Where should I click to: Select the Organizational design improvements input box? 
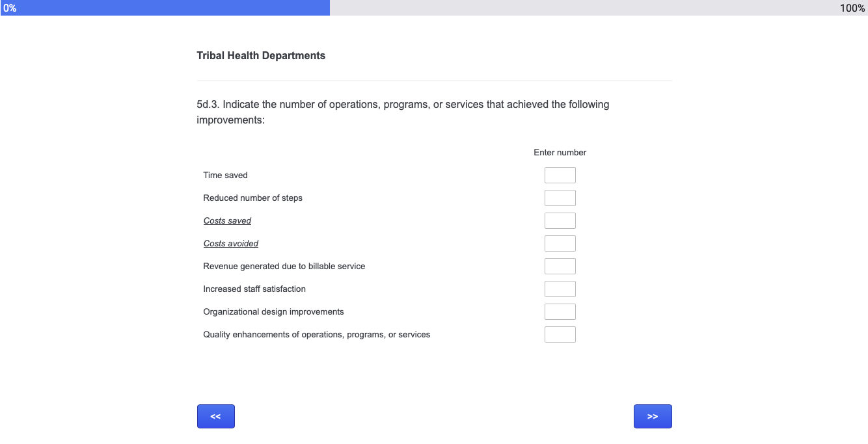[x=560, y=312]
